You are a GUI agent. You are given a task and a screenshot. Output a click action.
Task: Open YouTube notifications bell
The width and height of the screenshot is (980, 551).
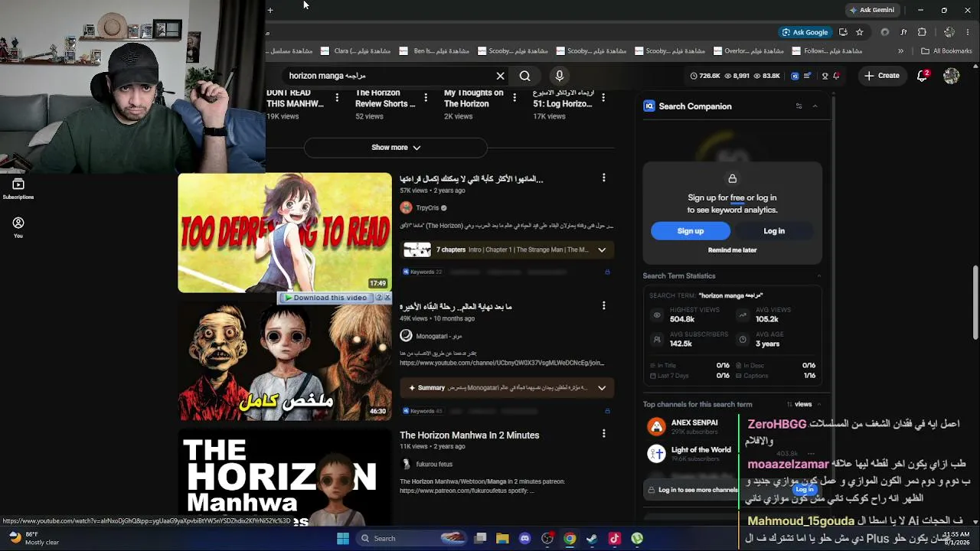click(923, 76)
